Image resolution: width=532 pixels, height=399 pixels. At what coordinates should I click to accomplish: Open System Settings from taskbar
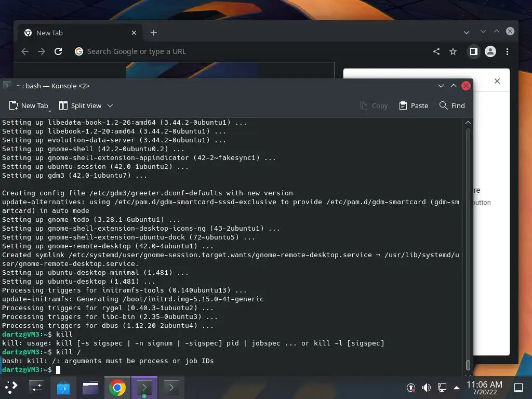36,387
